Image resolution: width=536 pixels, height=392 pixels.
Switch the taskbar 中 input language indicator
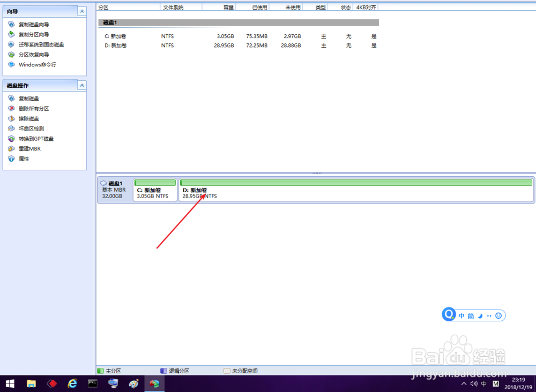coord(484,384)
